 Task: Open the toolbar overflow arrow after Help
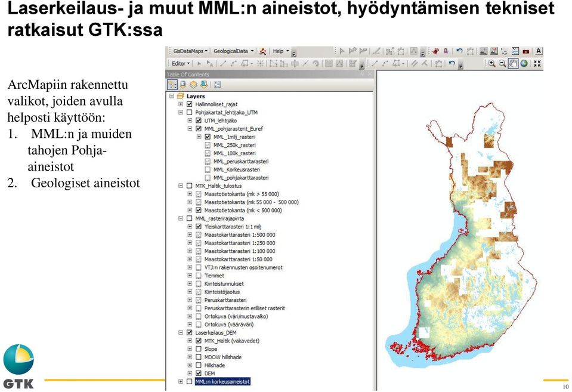[293, 53]
